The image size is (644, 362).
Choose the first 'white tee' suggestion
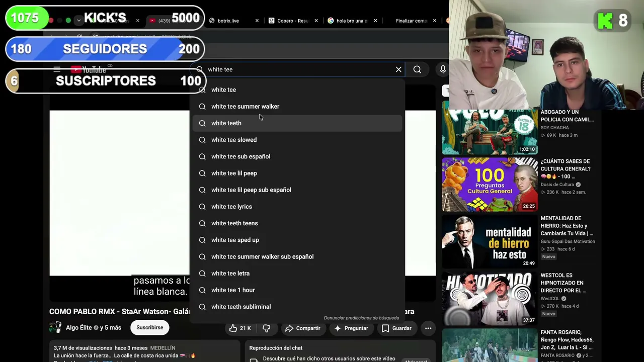click(297, 89)
